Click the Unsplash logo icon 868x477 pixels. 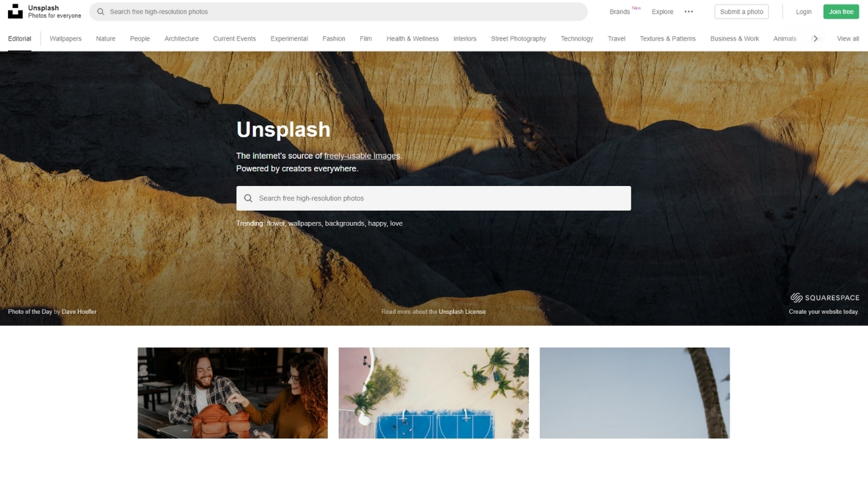pos(15,11)
